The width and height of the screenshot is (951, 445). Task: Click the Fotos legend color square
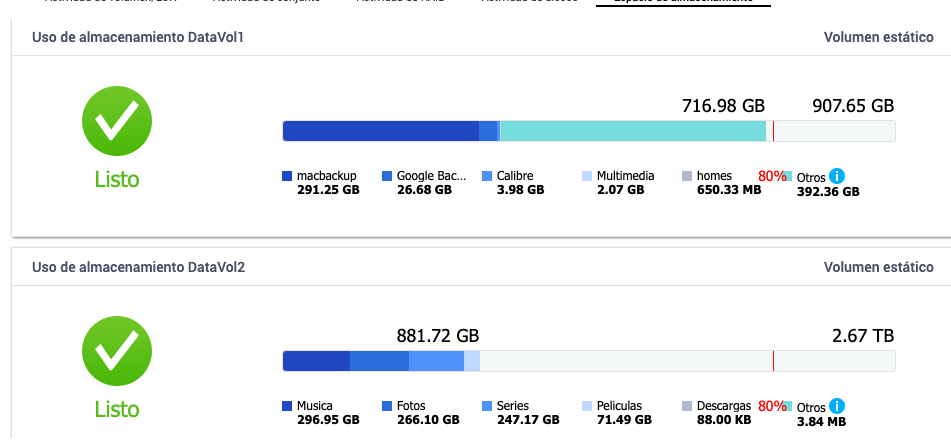click(x=387, y=406)
